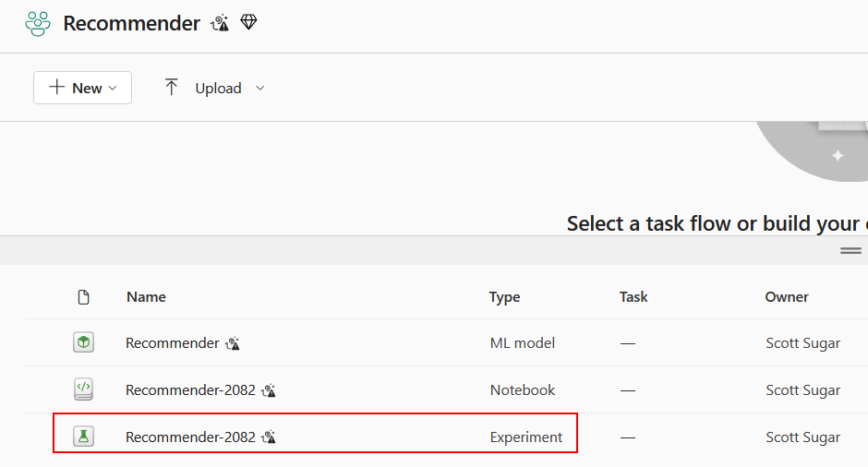
Task: Open the Recommender-2082 Notebook
Action: click(190, 390)
